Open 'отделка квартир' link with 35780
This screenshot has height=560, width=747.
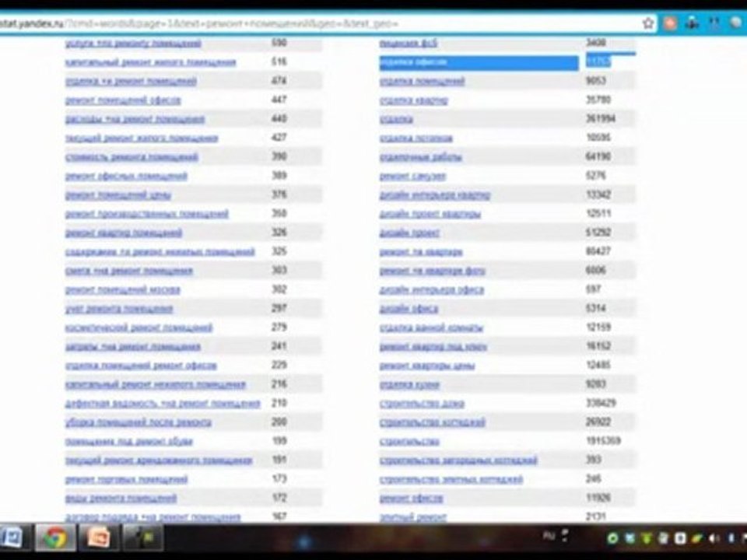click(x=413, y=100)
